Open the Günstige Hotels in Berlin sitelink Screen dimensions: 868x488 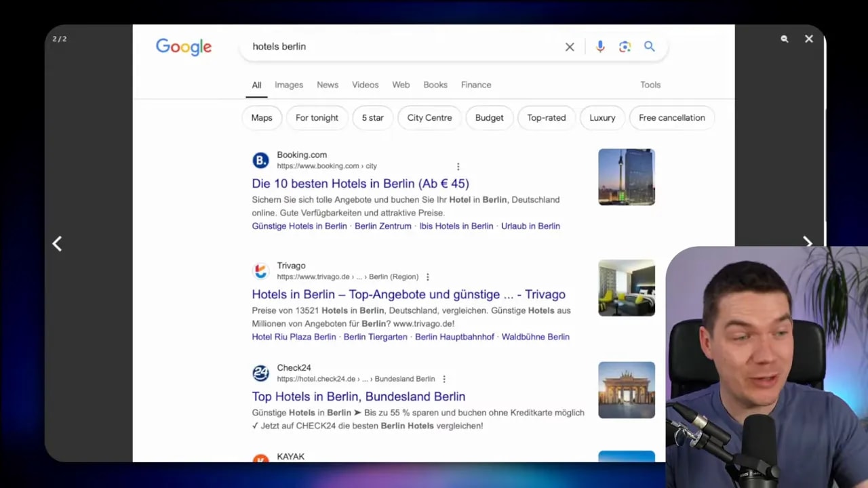299,226
